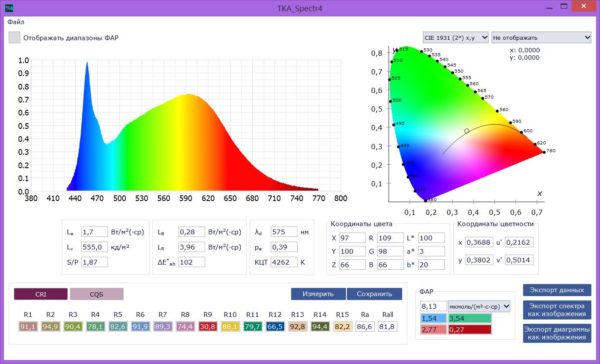Expand the CIE 1931 (2°) x,y dropdown
Screen dimensions: 600x364
[x=455, y=38]
